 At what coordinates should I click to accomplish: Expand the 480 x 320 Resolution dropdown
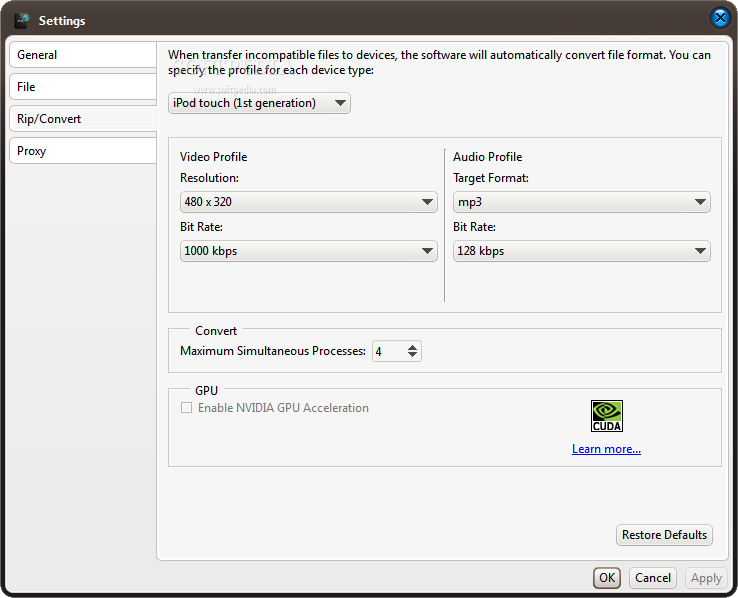309,202
